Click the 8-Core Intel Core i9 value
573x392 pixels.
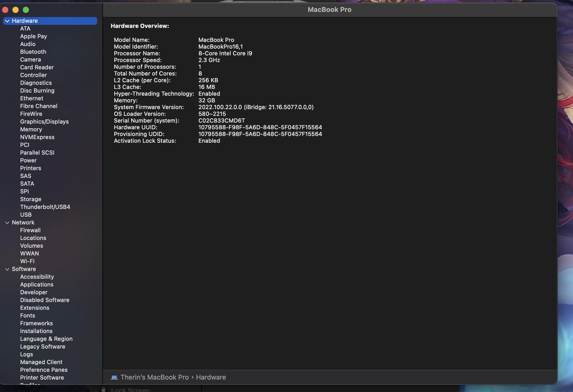click(x=225, y=53)
